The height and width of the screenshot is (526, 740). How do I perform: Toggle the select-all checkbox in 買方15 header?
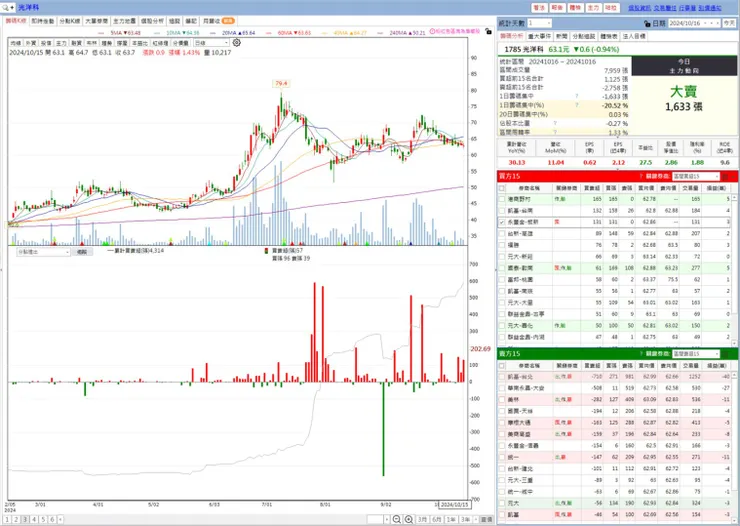(x=502, y=188)
